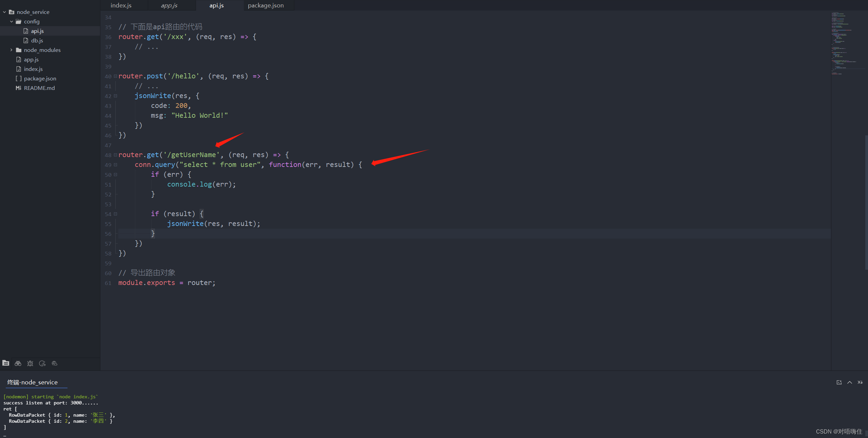Select the 终端-node_service terminal tab
Screen dimensions: 868x438
coord(33,382)
